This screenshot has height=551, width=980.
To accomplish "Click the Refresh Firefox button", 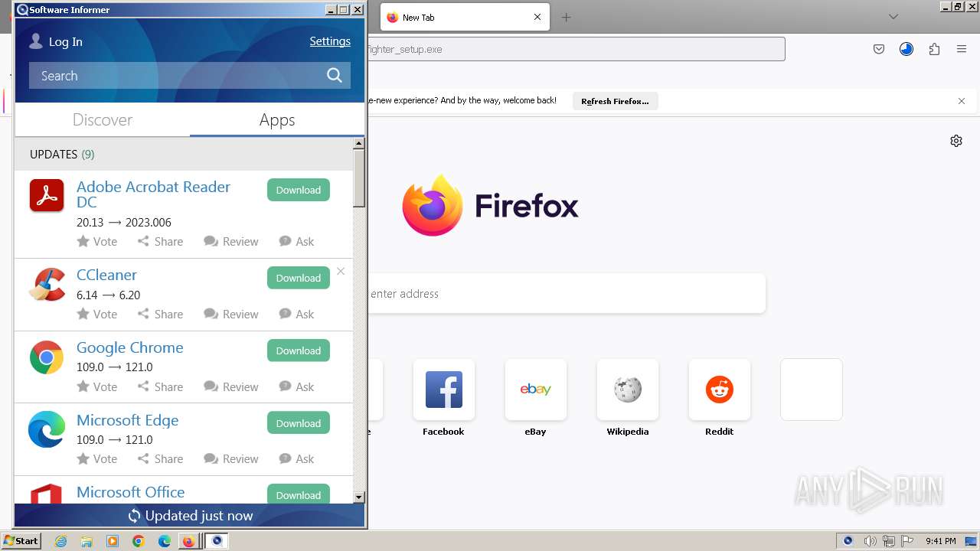I will (615, 101).
